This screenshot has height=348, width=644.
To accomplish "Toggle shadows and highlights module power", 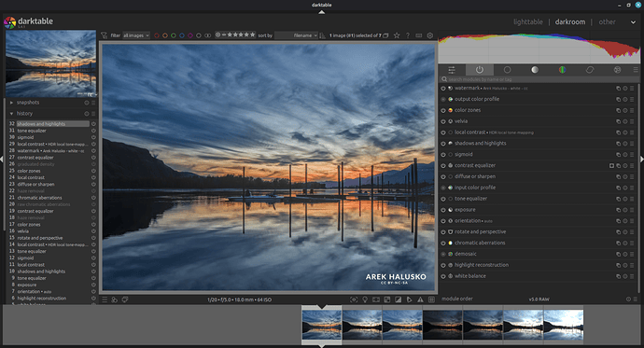I will (x=443, y=144).
